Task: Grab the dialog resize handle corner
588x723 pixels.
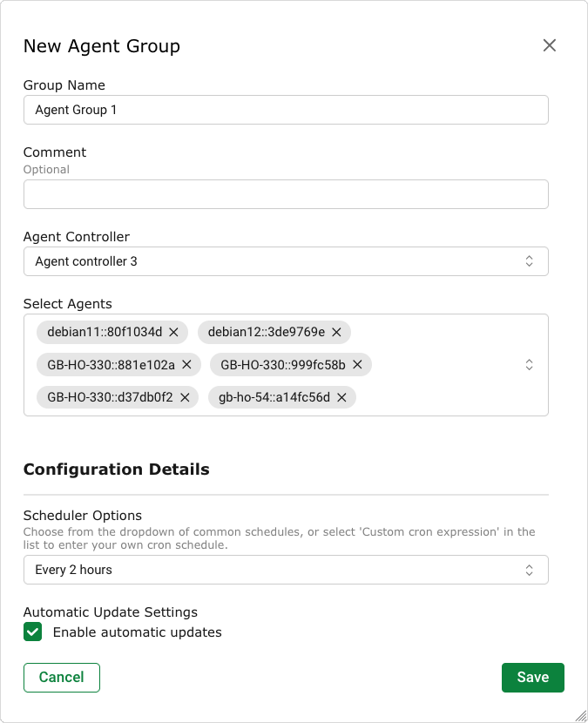Action: pyautogui.click(x=580, y=715)
